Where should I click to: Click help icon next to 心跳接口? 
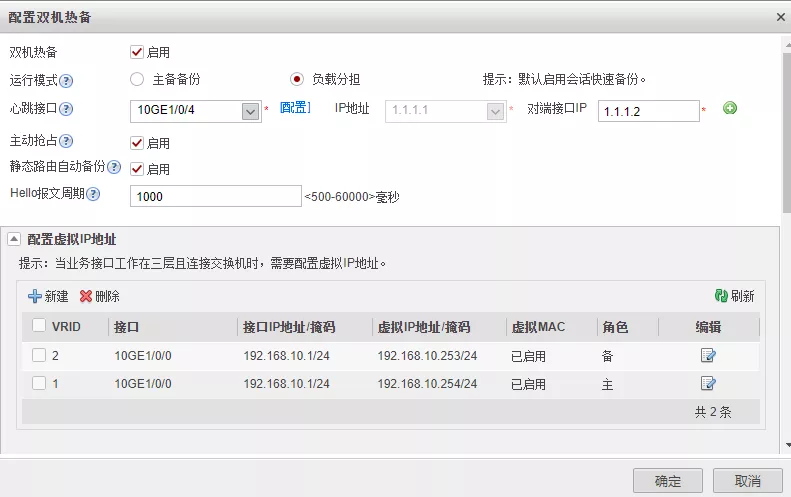[x=67, y=109]
